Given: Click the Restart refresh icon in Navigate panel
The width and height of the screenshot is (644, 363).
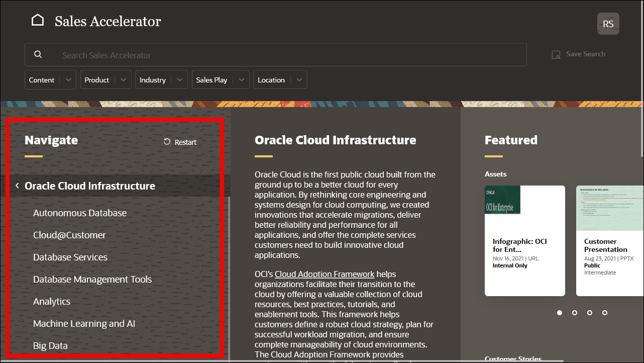Looking at the screenshot, I should coord(166,142).
